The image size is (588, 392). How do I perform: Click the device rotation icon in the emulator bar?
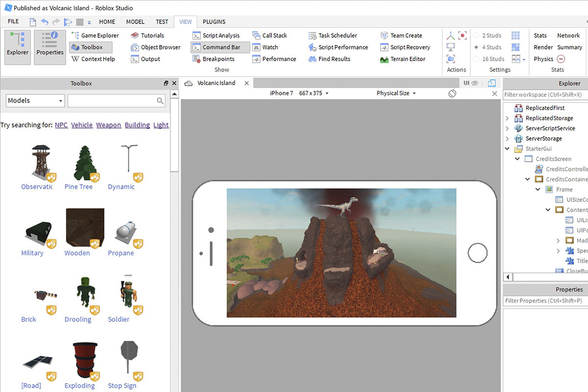click(452, 93)
